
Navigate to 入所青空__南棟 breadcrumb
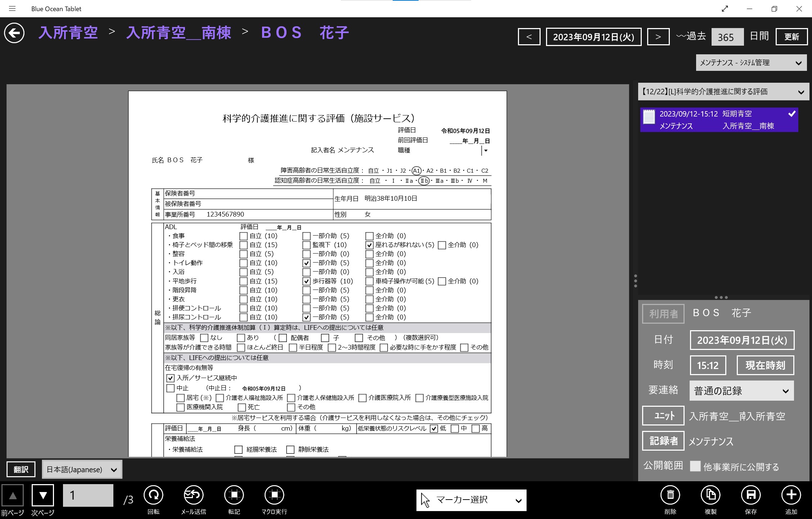[x=179, y=33]
